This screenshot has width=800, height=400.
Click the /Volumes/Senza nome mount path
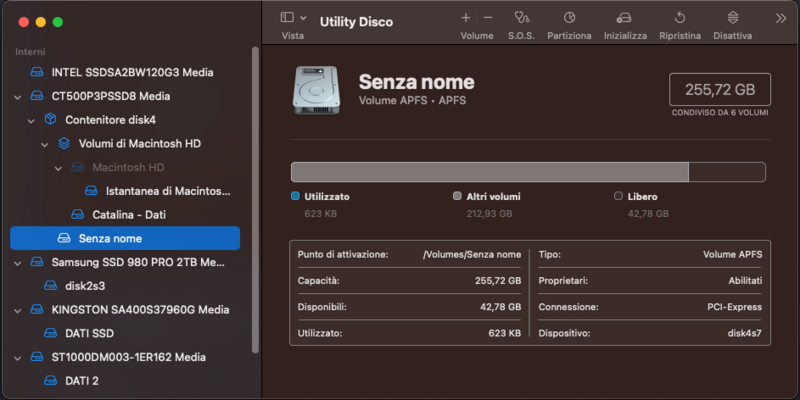point(472,255)
